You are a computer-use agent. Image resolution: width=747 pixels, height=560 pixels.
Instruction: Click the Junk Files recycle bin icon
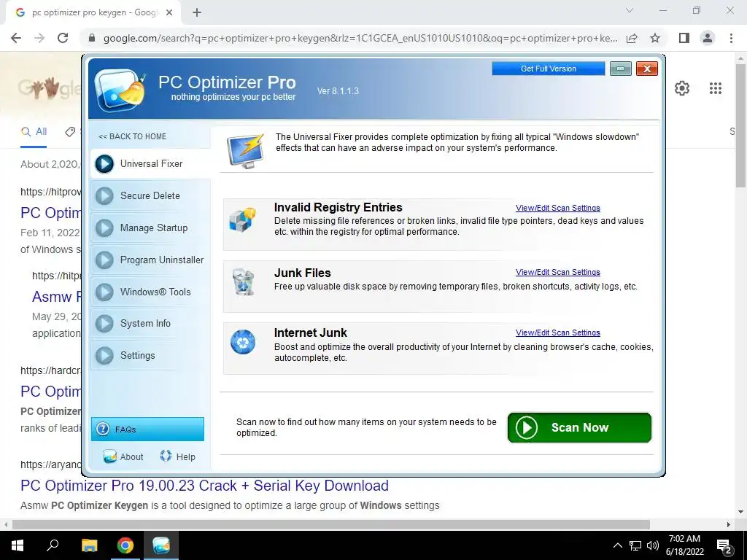(244, 282)
